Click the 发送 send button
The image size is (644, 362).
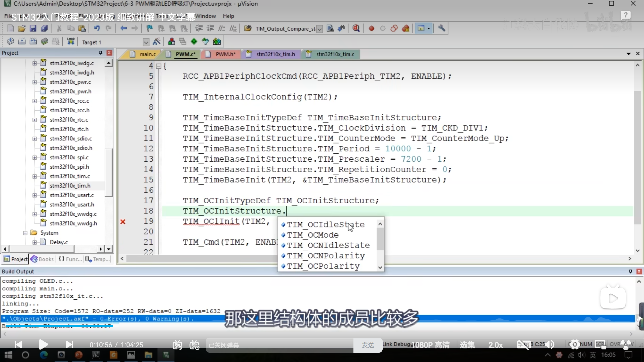[368, 345]
